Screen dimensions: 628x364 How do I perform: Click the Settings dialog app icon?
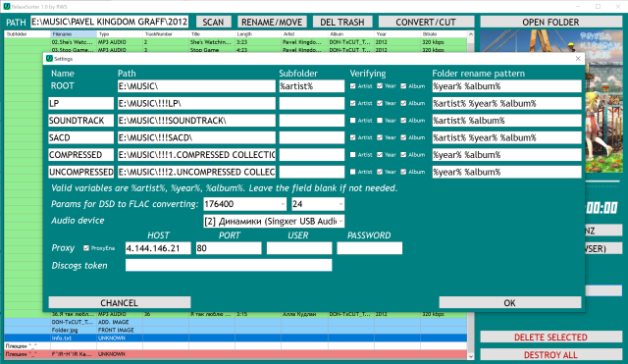[x=49, y=59]
